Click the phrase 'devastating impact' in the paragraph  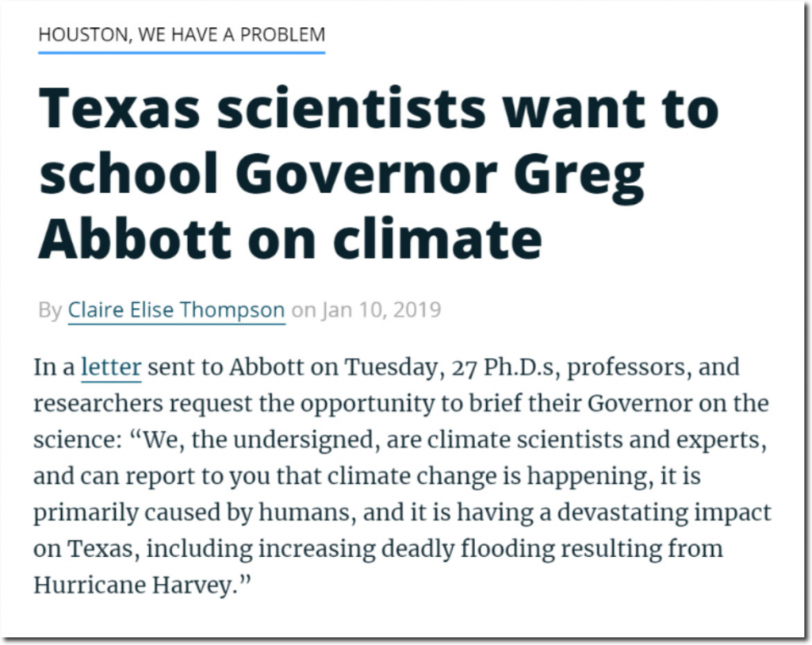coord(664,513)
